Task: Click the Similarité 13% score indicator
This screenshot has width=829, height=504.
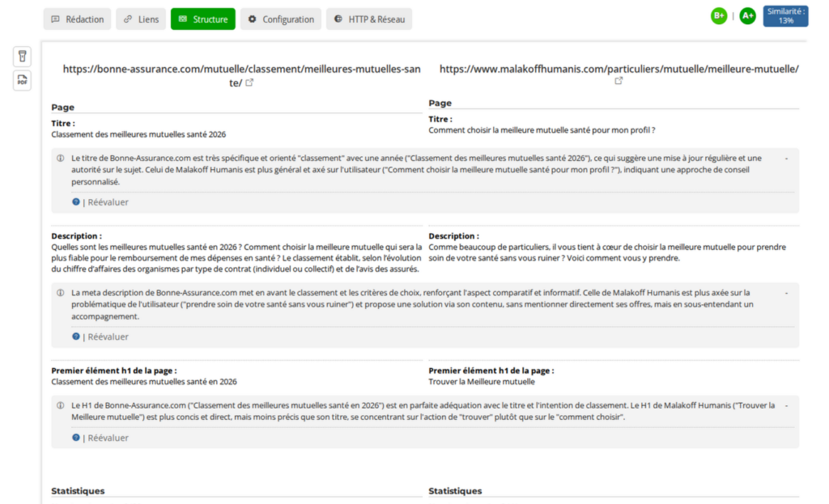Action: (784, 15)
